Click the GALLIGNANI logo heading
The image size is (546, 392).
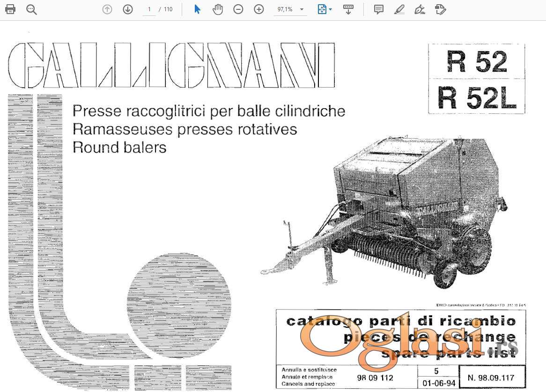tap(171, 65)
